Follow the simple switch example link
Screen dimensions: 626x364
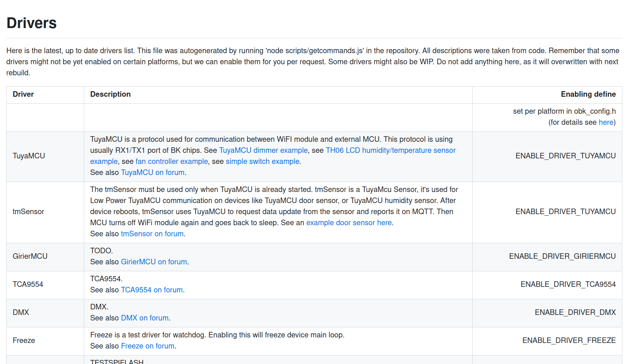[x=262, y=161]
